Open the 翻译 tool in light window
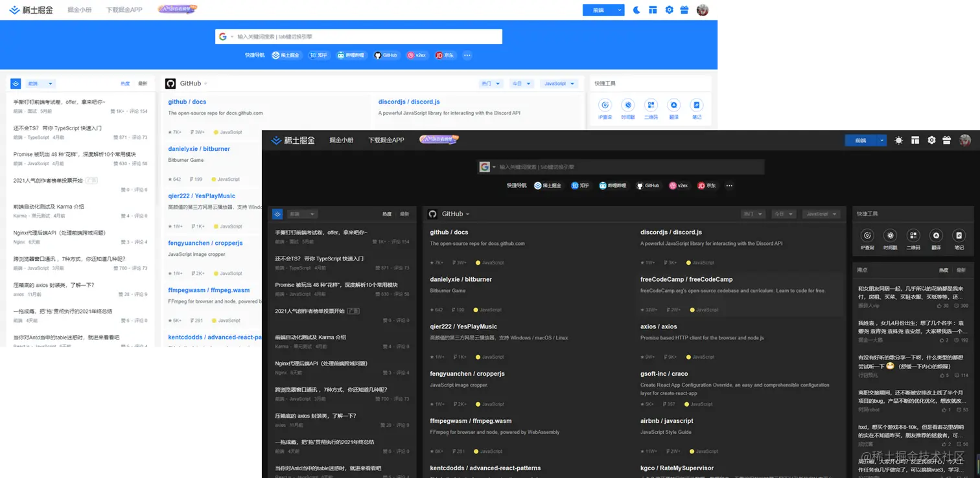Screen dimensions: 980x478 pyautogui.click(x=673, y=109)
